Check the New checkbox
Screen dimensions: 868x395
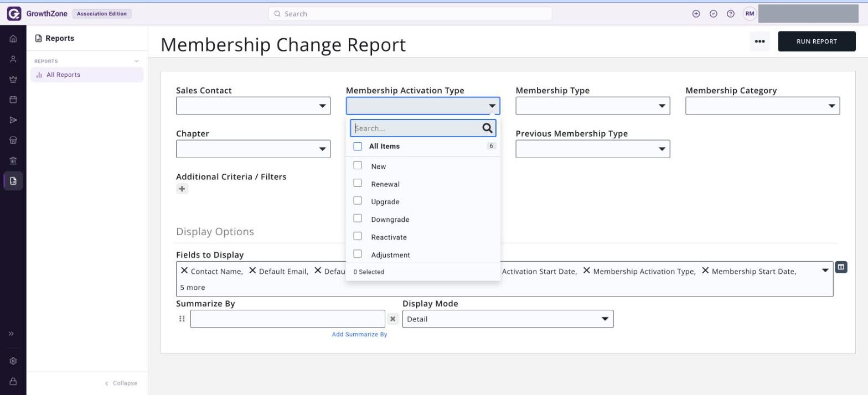358,165
